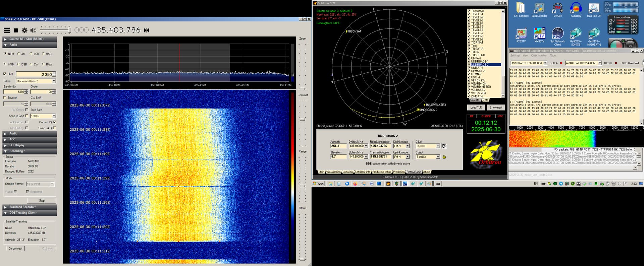Select LSB demodulation mode
The height and width of the screenshot is (266, 644).
[x=34, y=54]
